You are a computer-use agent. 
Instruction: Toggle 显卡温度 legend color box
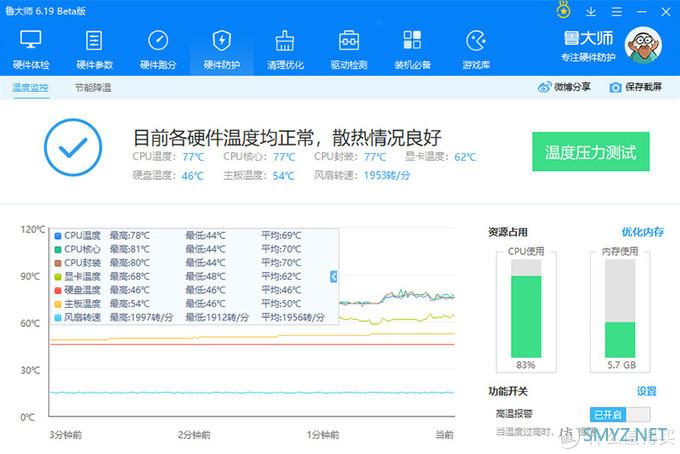click(x=58, y=277)
